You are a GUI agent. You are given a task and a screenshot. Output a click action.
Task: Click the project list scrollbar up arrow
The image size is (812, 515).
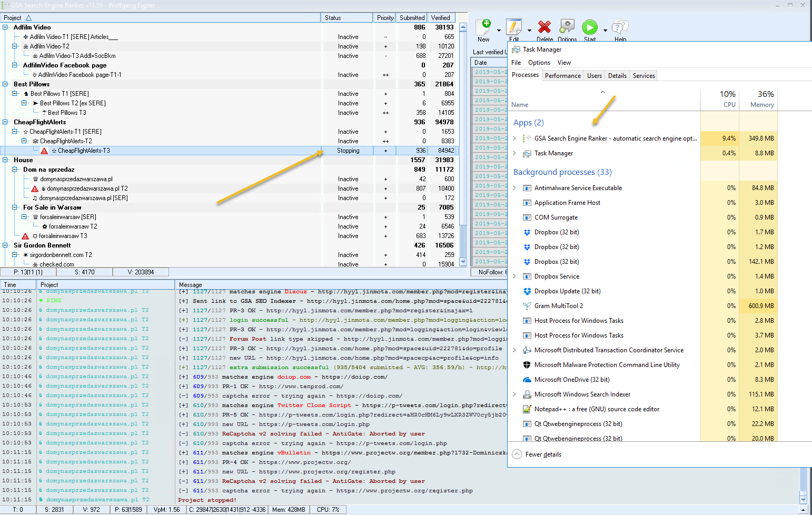[463, 27]
